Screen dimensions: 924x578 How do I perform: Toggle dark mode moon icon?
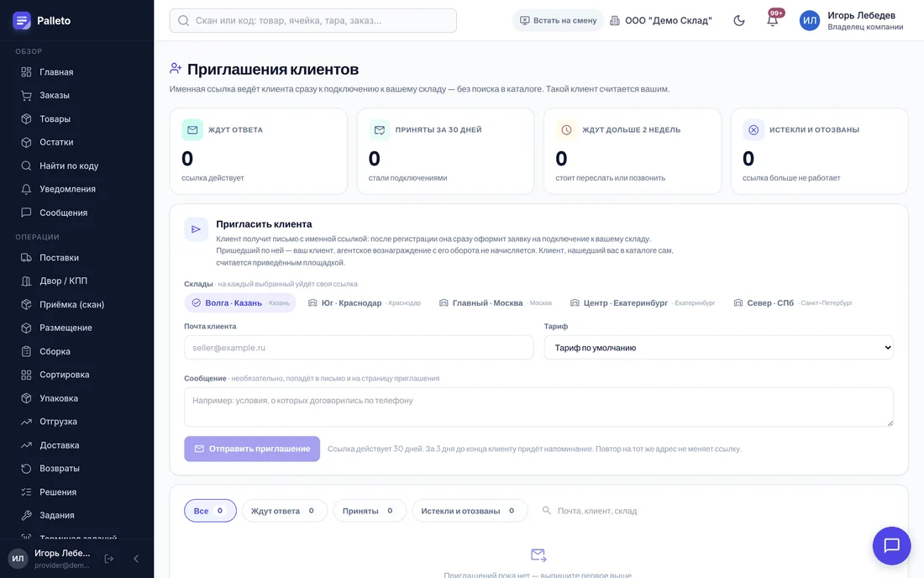[x=739, y=21]
